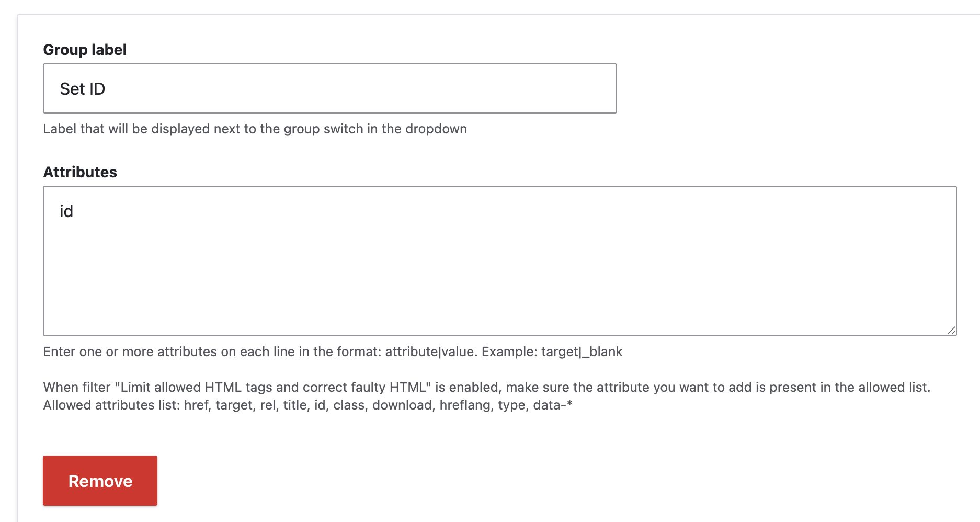Click "data-*" in the allowed attributes list

(x=553, y=405)
